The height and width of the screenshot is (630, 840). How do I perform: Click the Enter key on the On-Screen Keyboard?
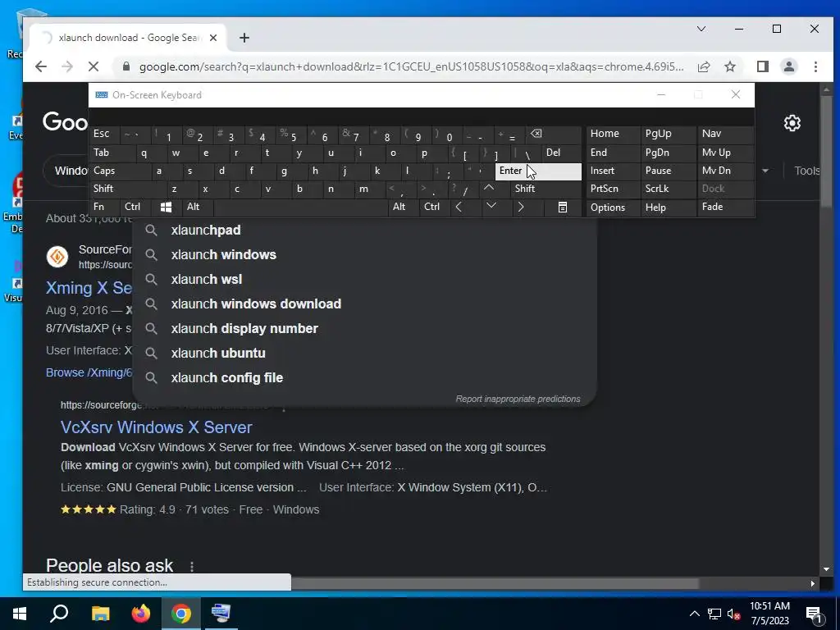tap(538, 171)
